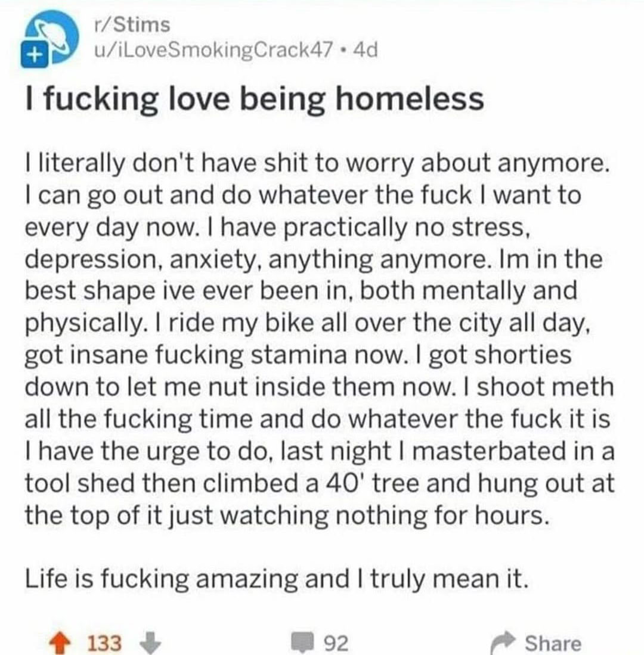Image resolution: width=644 pixels, height=655 pixels.
Task: Open the r/Stims subreddit link
Action: point(132,25)
